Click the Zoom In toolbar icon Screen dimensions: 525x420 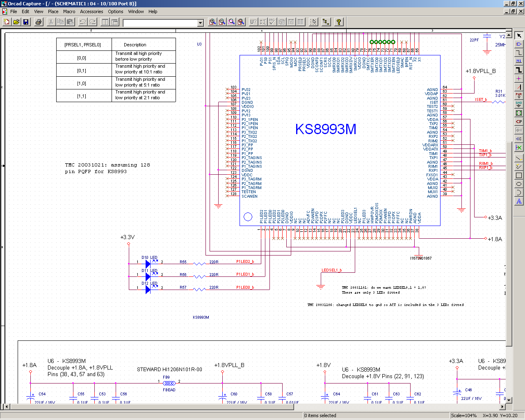(x=212, y=22)
